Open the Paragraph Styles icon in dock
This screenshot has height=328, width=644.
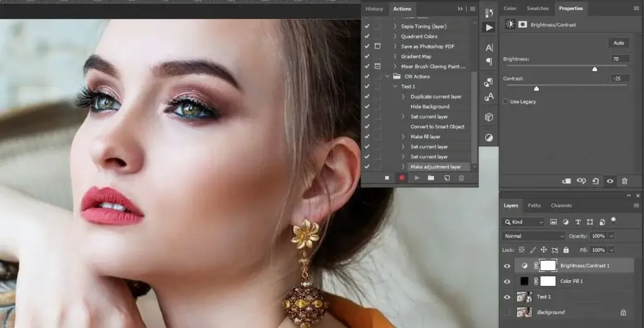[x=489, y=82]
